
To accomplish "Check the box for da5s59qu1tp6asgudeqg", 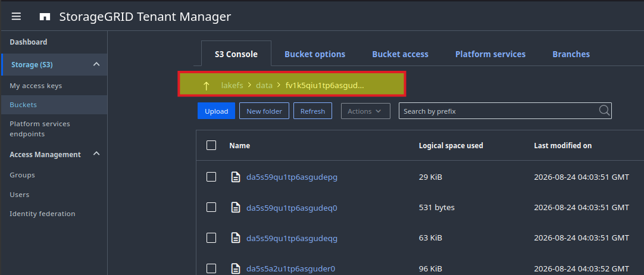I will pos(211,237).
